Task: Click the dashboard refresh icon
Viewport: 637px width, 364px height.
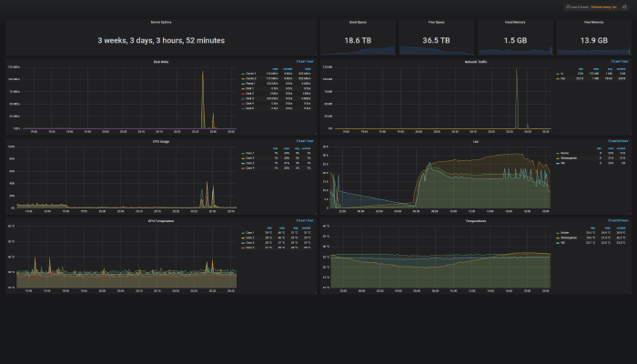Action: point(624,7)
